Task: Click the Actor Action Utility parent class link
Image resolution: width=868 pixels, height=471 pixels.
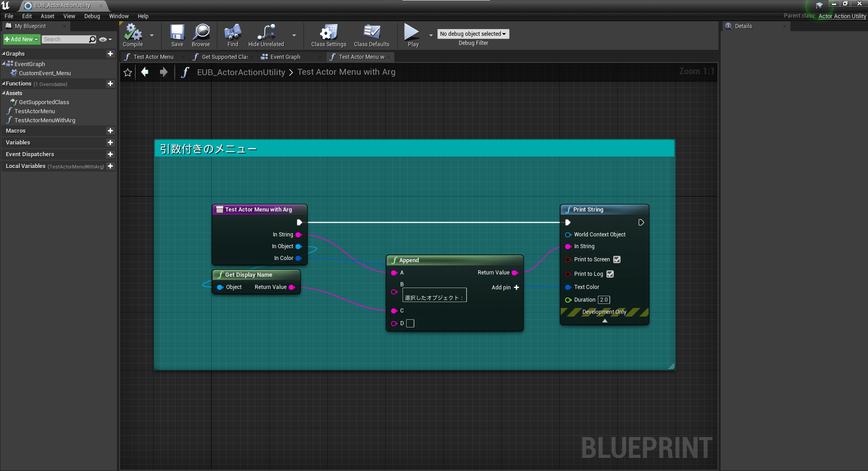Action: tap(842, 16)
